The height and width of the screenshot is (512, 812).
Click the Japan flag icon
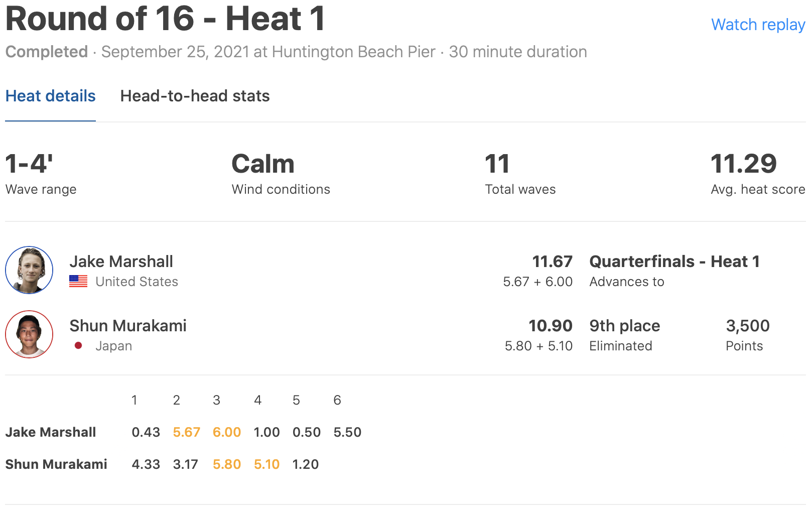(78, 345)
